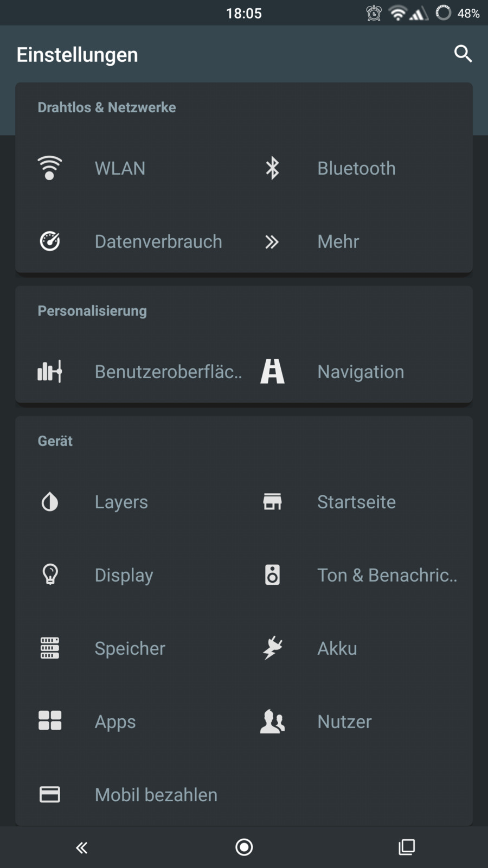Open WLAN settings via wifi icon
Viewport: 488px width, 868px height.
[x=49, y=168]
